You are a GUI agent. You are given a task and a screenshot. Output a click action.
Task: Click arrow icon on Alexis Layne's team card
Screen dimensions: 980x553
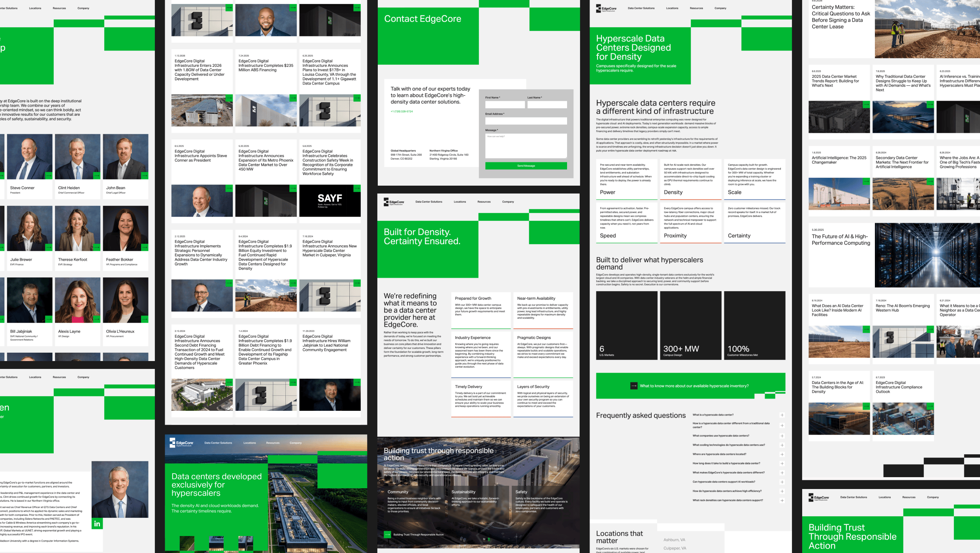(x=97, y=319)
